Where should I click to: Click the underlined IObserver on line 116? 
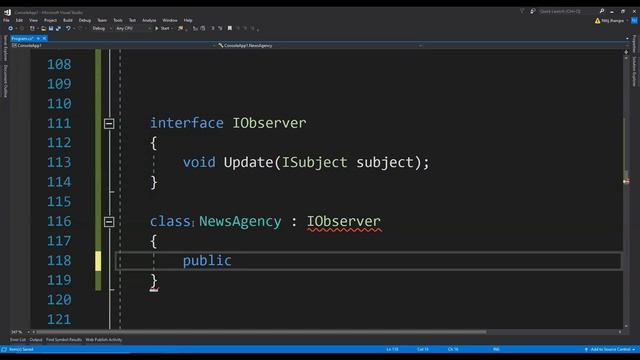[x=344, y=221]
